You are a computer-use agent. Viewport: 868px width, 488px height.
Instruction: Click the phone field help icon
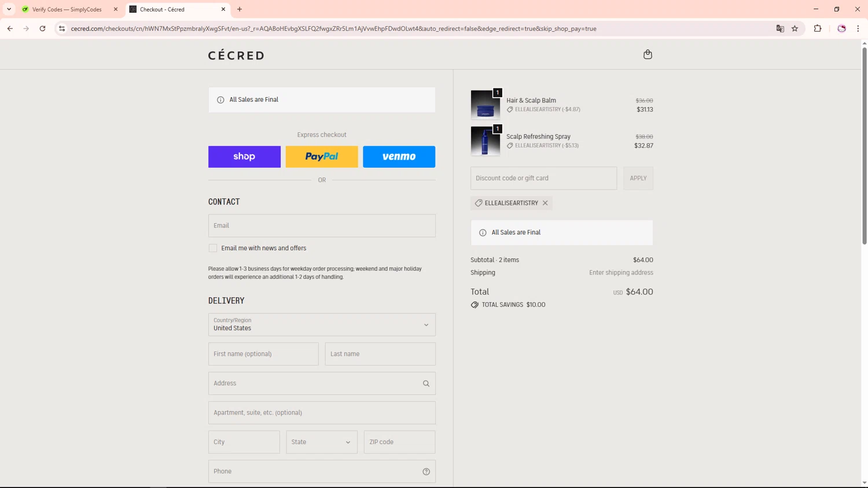point(426,471)
